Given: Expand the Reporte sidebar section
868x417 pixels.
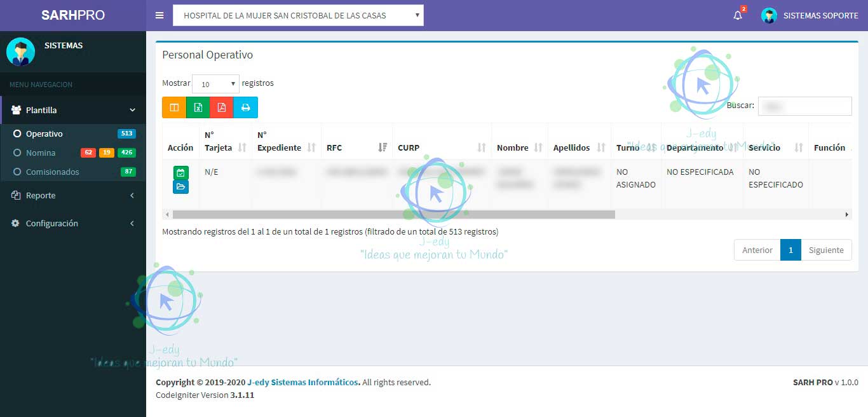Looking at the screenshot, I should point(41,195).
